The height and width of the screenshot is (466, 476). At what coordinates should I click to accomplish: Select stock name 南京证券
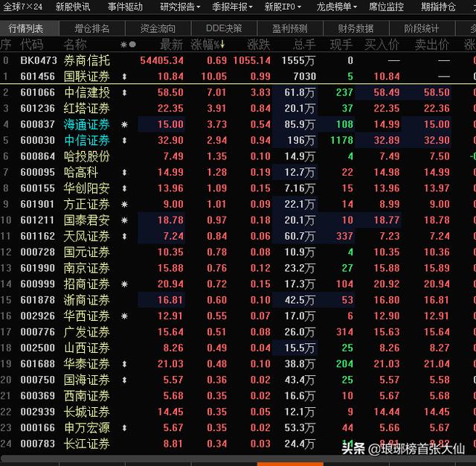click(x=87, y=268)
